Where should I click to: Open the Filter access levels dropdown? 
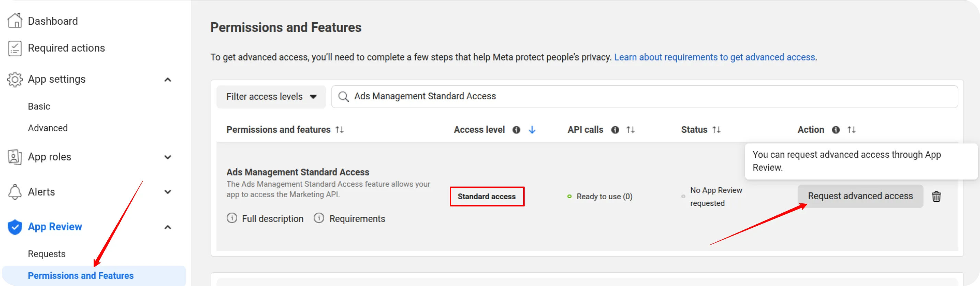coord(271,97)
